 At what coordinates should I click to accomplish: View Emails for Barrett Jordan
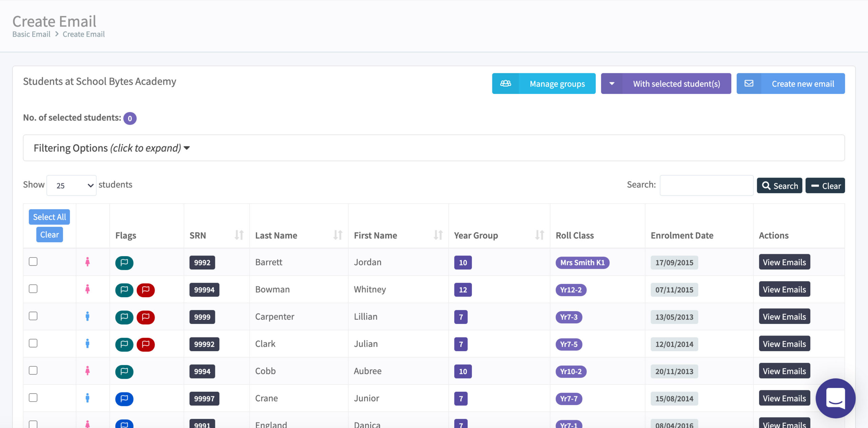pos(784,262)
